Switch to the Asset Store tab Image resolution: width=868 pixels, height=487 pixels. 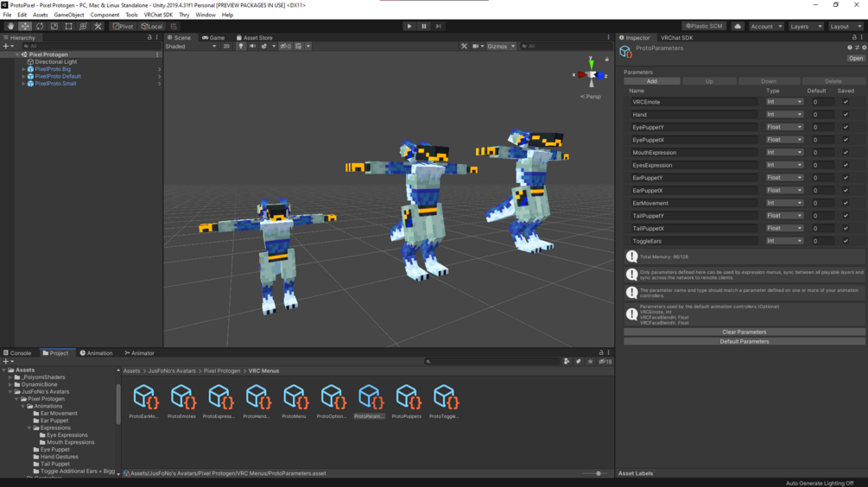click(254, 38)
